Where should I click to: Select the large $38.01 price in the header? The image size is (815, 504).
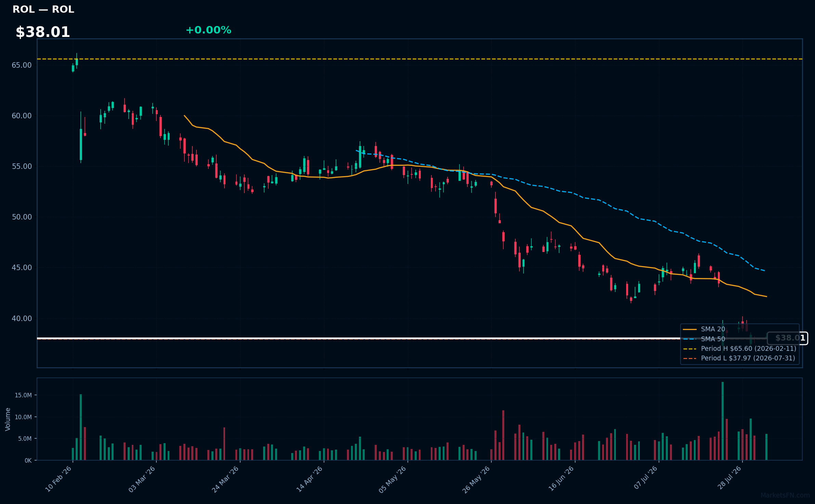[43, 32]
